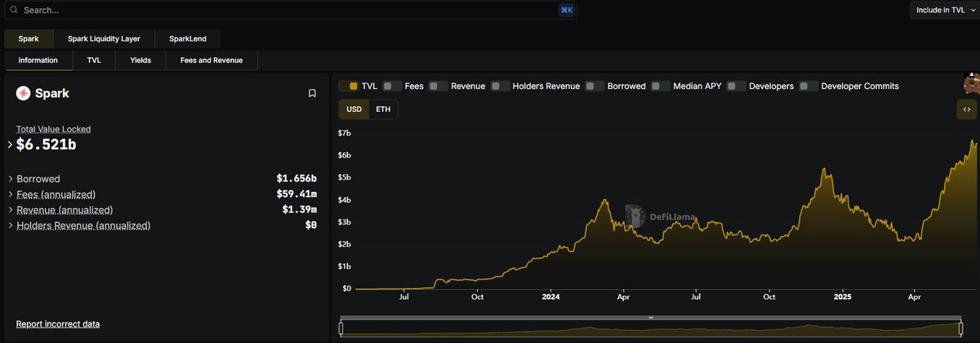Switch to the Fees and Revenue tab
This screenshot has height=343, width=980.
tap(212, 60)
